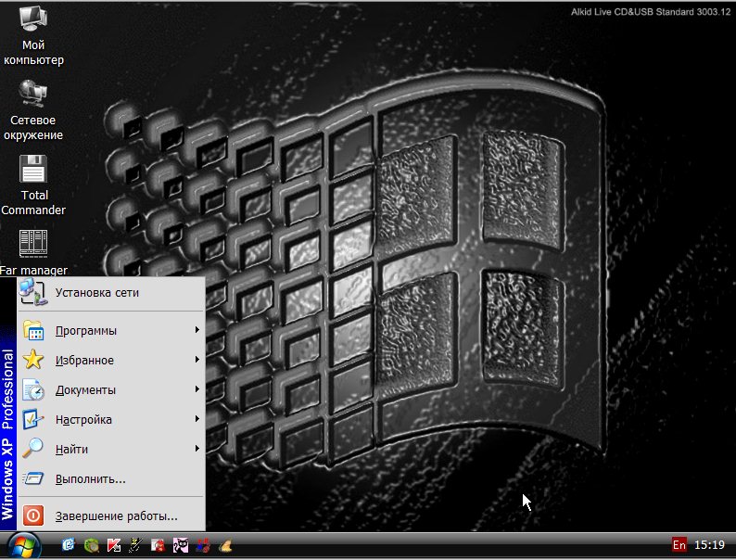This screenshot has width=736, height=560.
Task: Open the green kiwi icon in quick launch
Action: coord(92,545)
